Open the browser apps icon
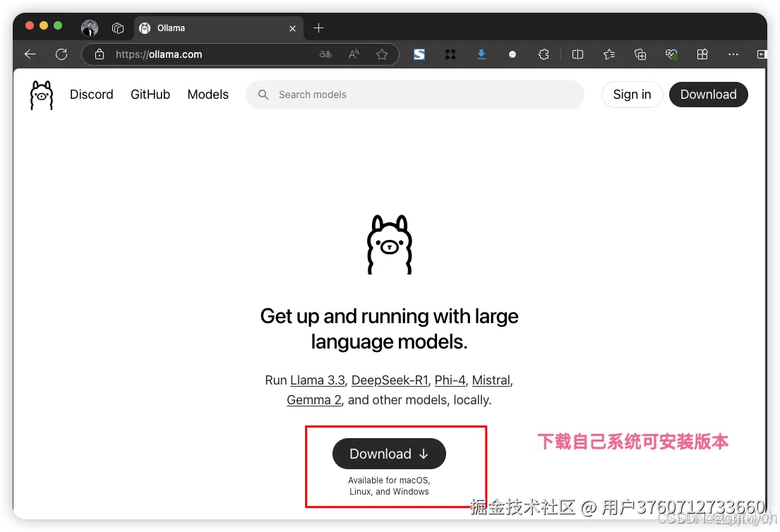This screenshot has height=532, width=780. coord(702,54)
